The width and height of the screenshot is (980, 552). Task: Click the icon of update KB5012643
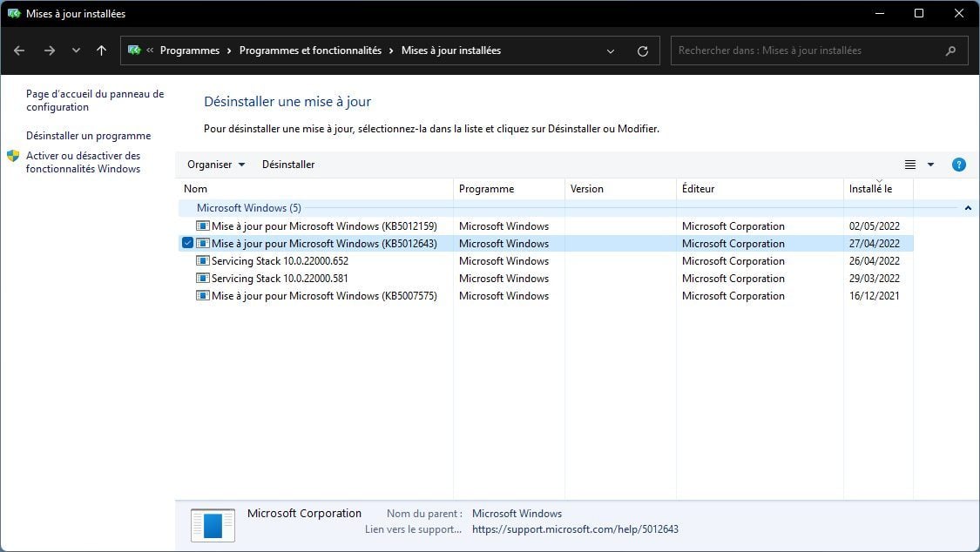[202, 244]
